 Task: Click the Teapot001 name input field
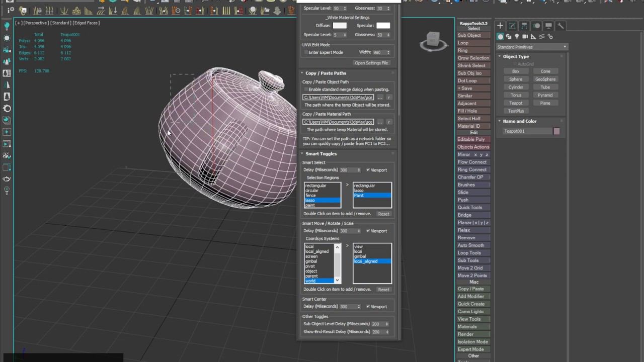click(x=526, y=131)
